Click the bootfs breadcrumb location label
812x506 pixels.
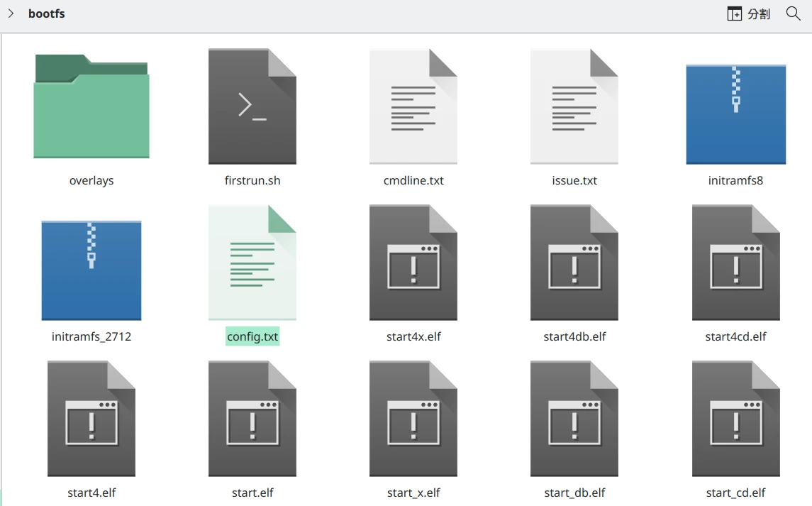click(47, 13)
